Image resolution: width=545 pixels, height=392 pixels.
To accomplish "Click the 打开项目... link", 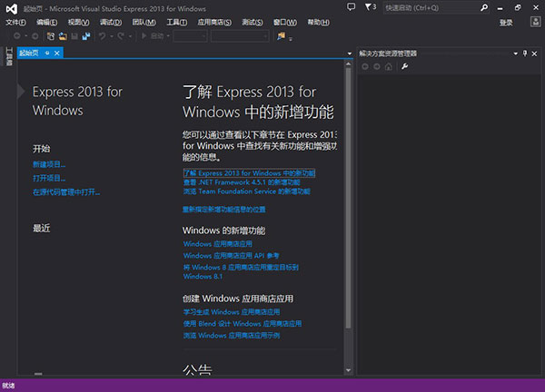I will click(x=49, y=178).
